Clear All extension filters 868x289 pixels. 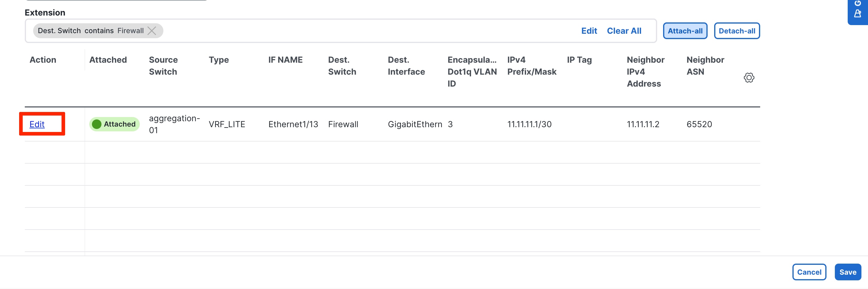(624, 31)
